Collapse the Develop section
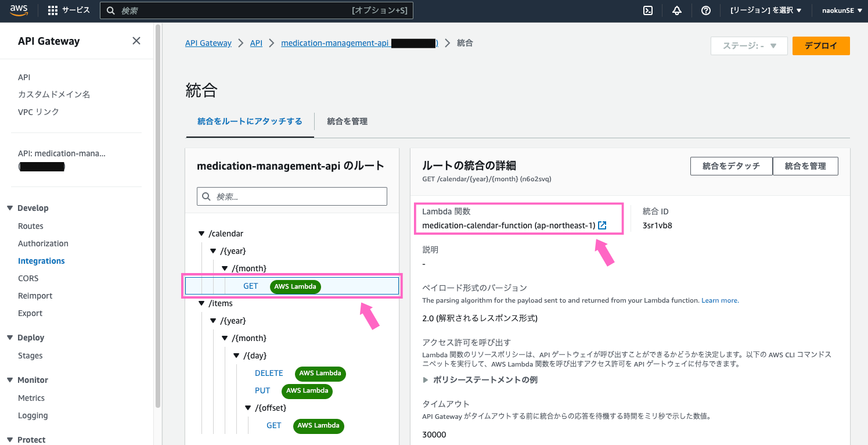This screenshot has width=868, height=445. coord(10,208)
